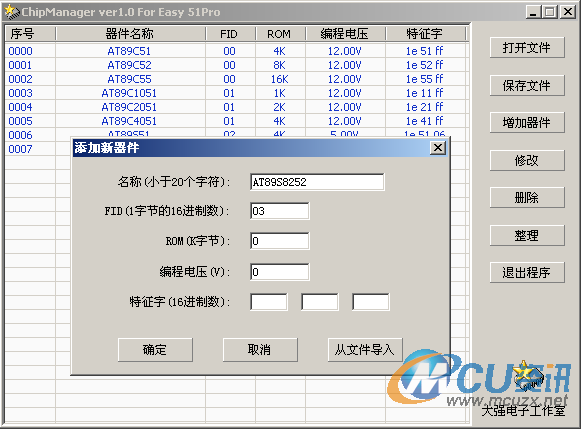Screen dimensions: 581x429
Task: Click the 修改 (Modify) button
Action: pyautogui.click(x=527, y=160)
